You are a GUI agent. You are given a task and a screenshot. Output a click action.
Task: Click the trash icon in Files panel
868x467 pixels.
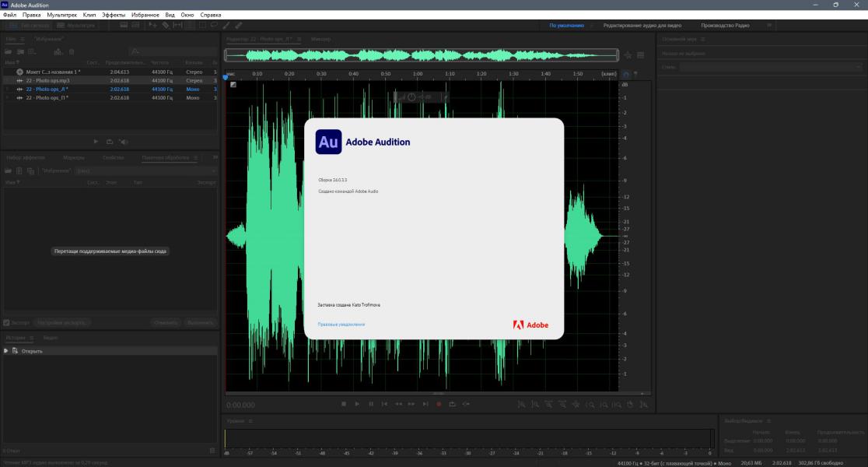click(72, 52)
